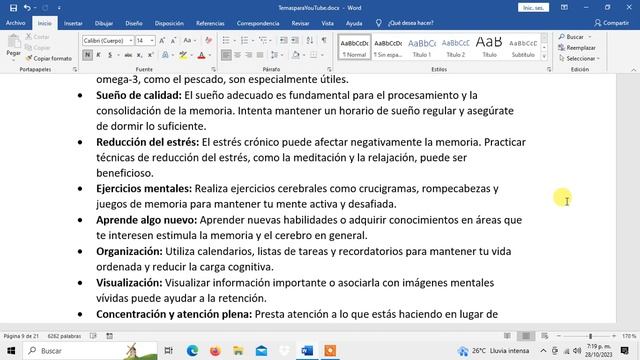Open Microsoft Edge from taskbar
This screenshot has height=360, width=640.
(192, 351)
